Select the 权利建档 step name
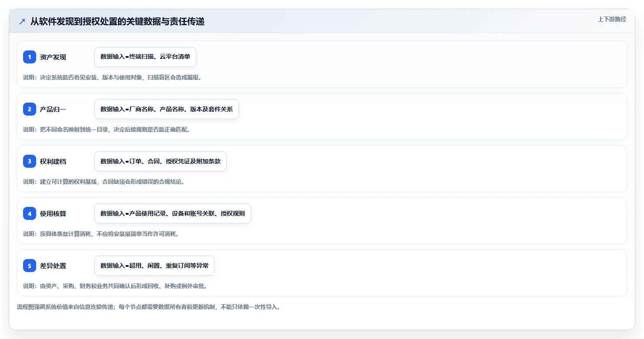Screen dimensions: 644x339 point(53,161)
